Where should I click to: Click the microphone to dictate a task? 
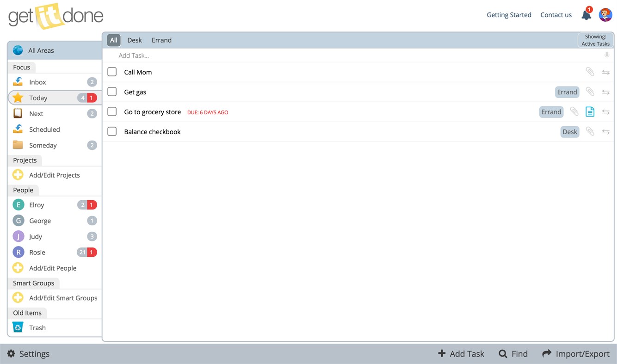click(607, 55)
